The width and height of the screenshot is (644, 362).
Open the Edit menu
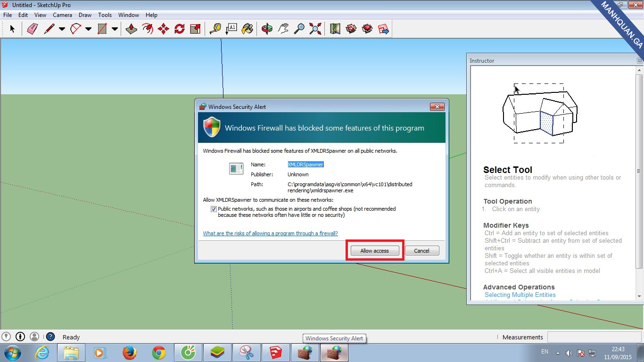pos(23,15)
